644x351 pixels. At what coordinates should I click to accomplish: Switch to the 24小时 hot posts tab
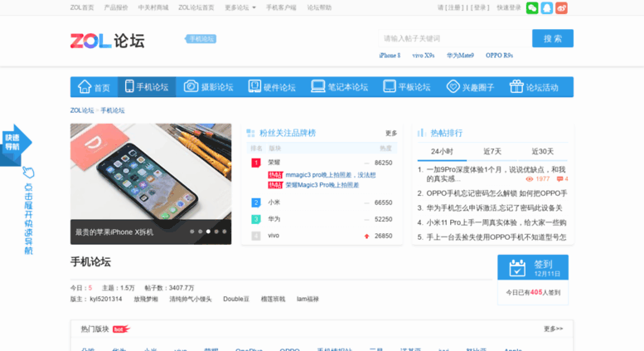coord(442,151)
